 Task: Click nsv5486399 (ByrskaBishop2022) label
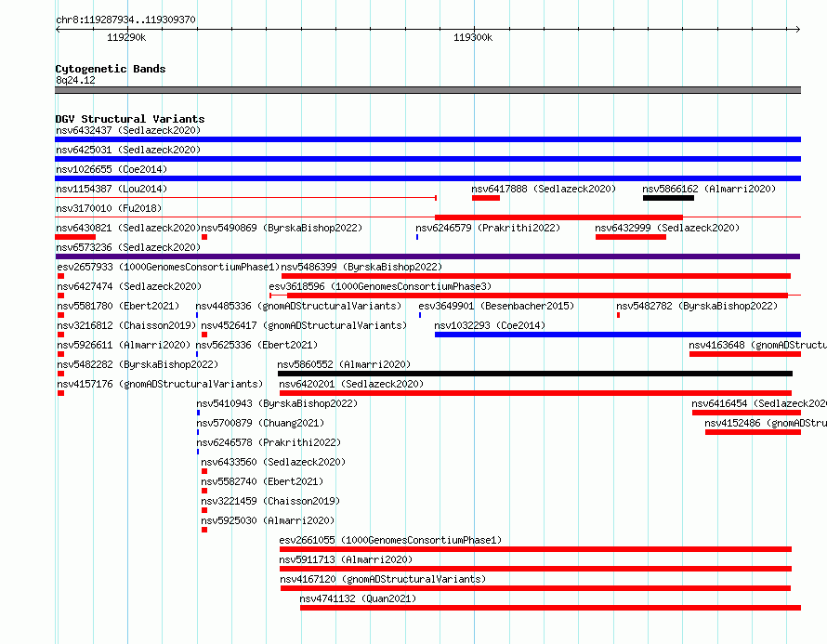(361, 267)
